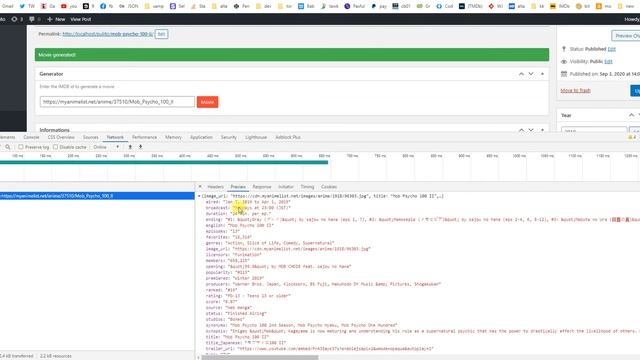Click Edit link next to Visibility: Public
This screenshot has width=640, height=360.
[608, 62]
